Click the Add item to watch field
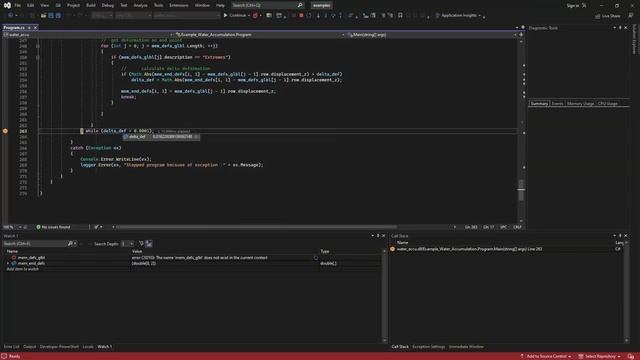This screenshot has height=360, width=640. tap(22, 269)
